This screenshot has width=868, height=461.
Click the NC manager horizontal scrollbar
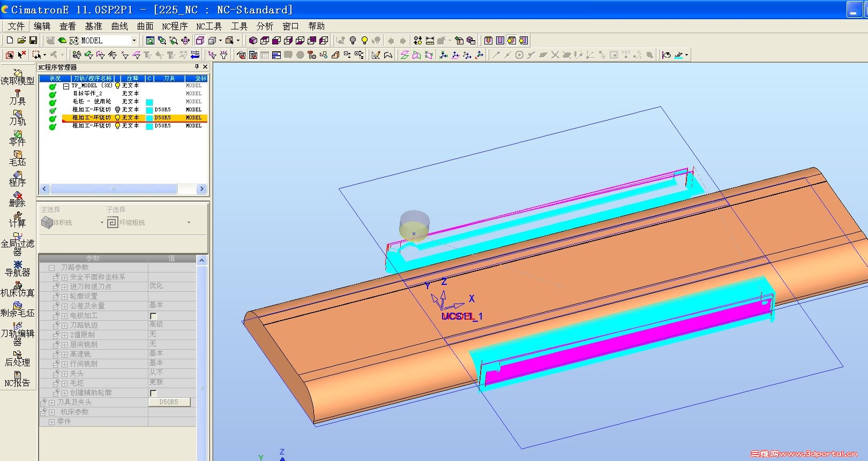pyautogui.click(x=114, y=188)
